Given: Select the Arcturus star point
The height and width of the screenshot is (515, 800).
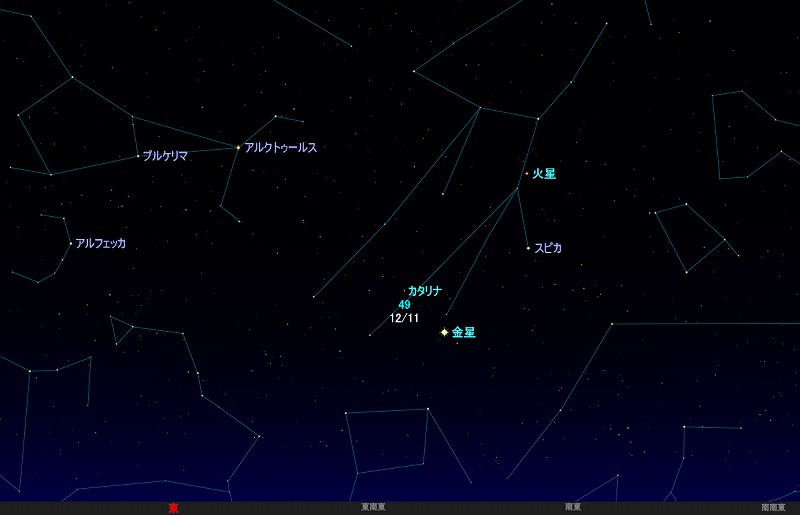Looking at the screenshot, I should [238, 148].
